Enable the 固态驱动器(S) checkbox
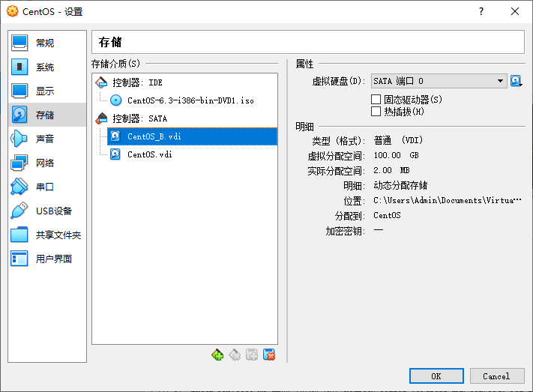Viewport: 533px width, 392px height. click(376, 99)
